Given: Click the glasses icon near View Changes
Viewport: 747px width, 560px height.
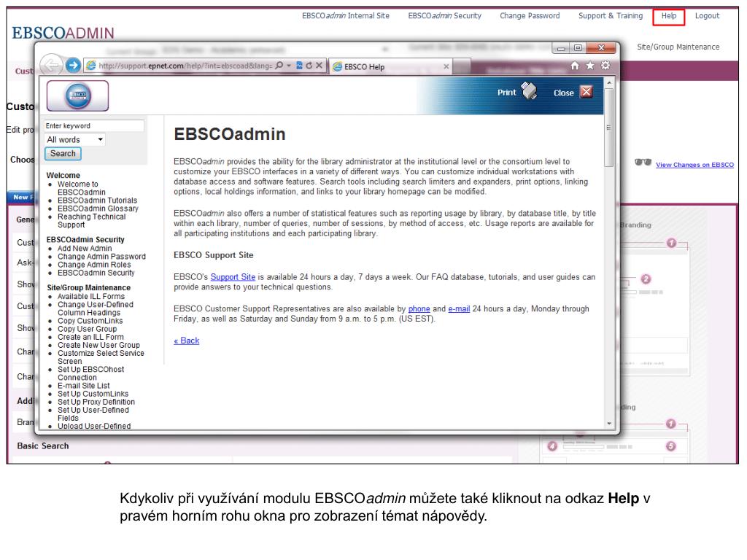Looking at the screenshot, I should pos(643,163).
